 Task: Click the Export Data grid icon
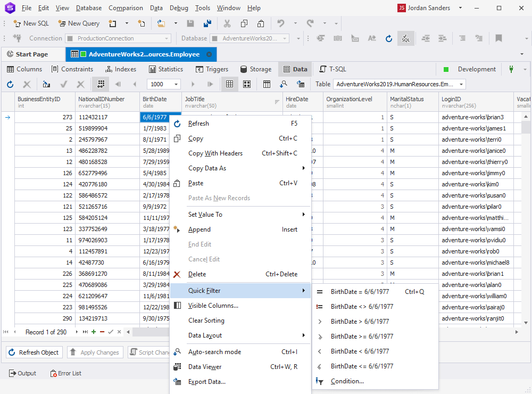coord(302,84)
